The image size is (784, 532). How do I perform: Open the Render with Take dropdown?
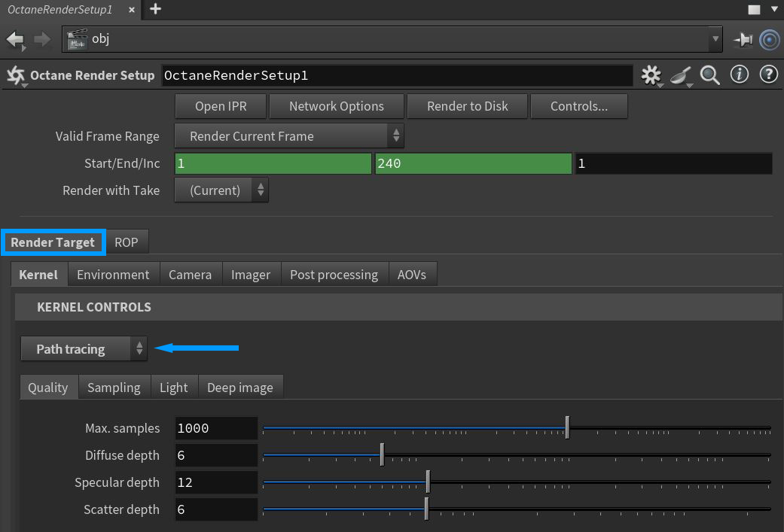(221, 190)
